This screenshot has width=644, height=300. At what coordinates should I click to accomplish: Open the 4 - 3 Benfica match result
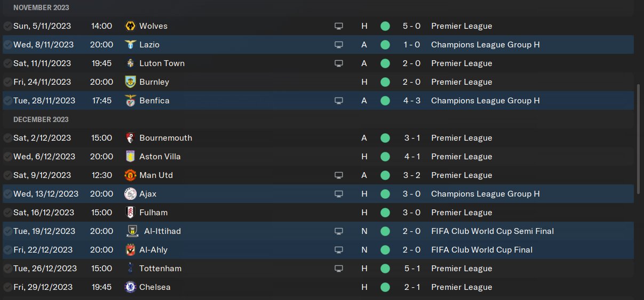click(412, 101)
